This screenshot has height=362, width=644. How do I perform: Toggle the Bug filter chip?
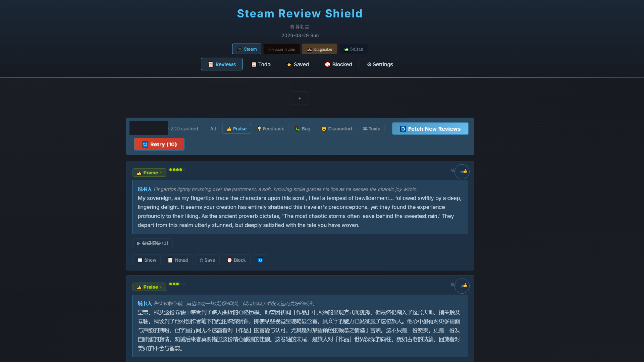[303, 129]
